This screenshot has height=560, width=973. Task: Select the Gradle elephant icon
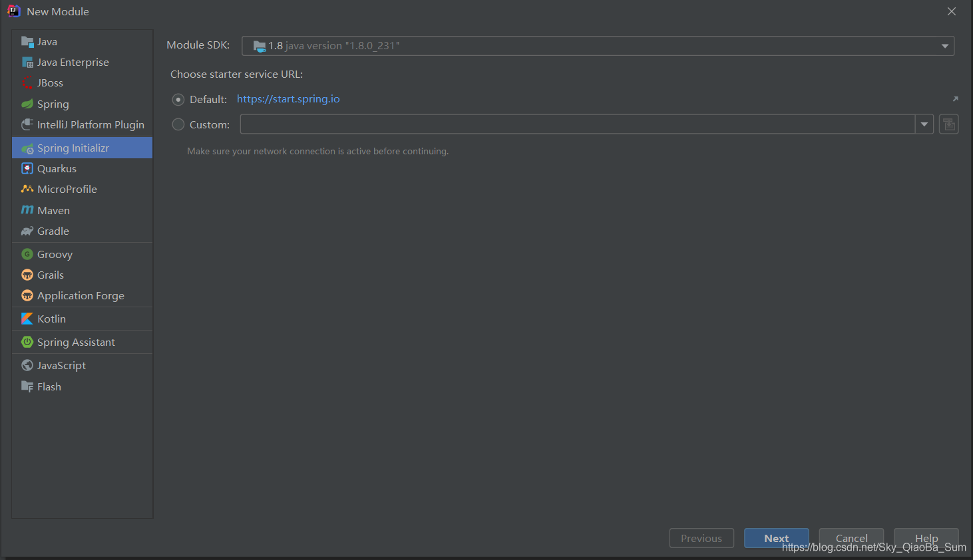[x=27, y=231]
